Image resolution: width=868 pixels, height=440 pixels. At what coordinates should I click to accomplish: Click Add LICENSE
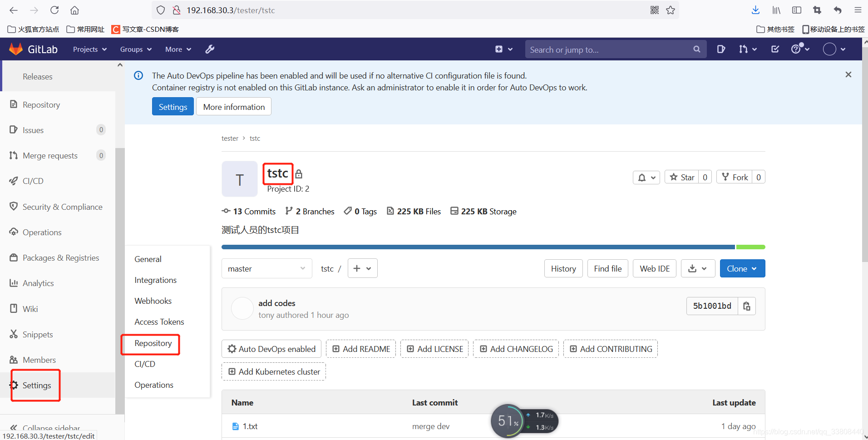[435, 349]
